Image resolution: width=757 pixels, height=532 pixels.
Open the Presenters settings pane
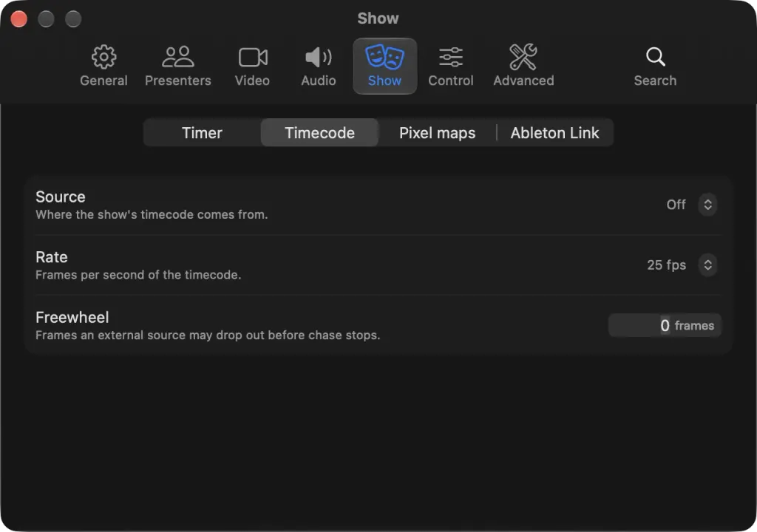coord(178,66)
